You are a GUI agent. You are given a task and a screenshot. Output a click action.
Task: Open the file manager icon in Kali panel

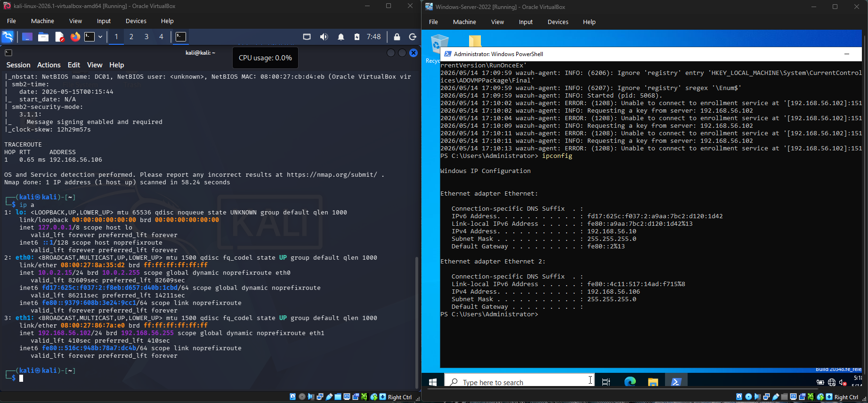43,37
